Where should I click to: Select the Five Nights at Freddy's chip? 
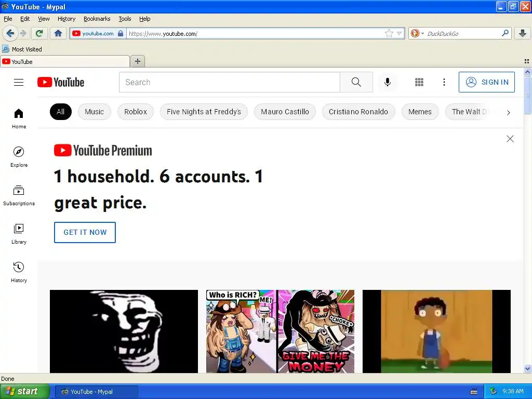(x=204, y=112)
